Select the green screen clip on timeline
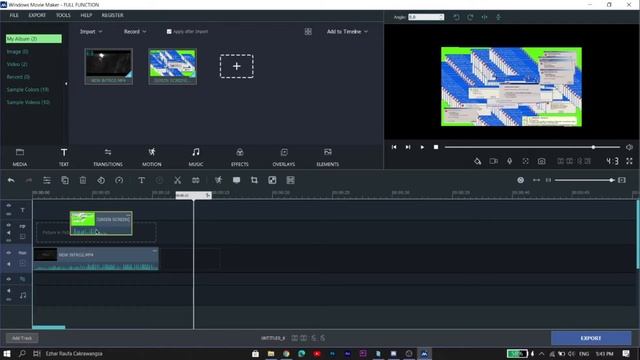Screen dimensions: 640x360 [x=101, y=223]
